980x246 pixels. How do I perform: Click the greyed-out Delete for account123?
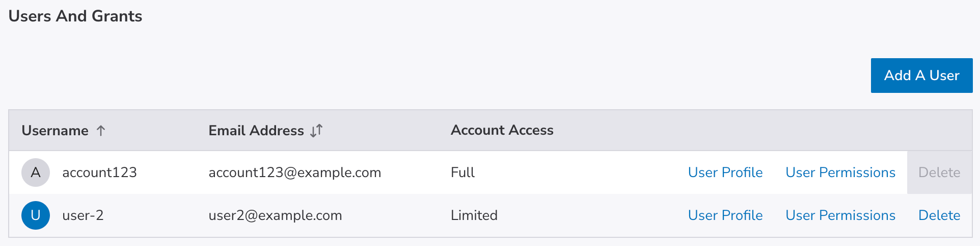(939, 173)
